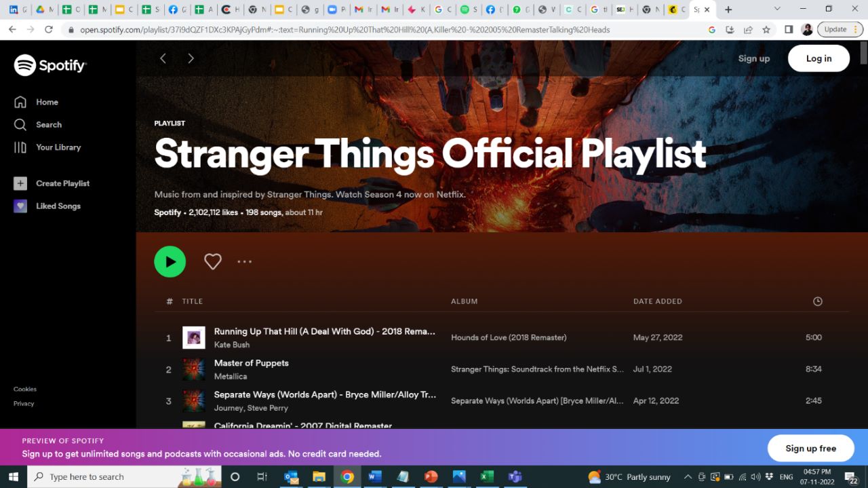Click the duration clock column icon
Image resolution: width=868 pixels, height=488 pixels.
[818, 301]
